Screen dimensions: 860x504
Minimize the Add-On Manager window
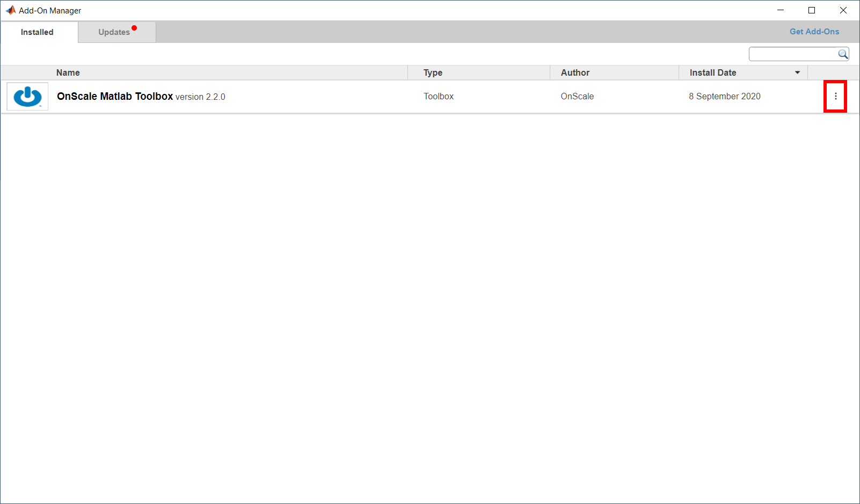(781, 10)
